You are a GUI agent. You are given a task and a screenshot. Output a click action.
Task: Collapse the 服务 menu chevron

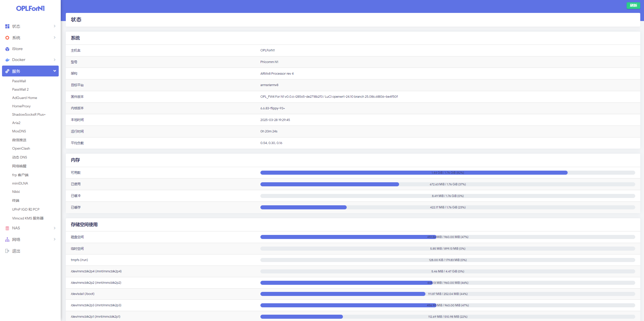coord(54,71)
